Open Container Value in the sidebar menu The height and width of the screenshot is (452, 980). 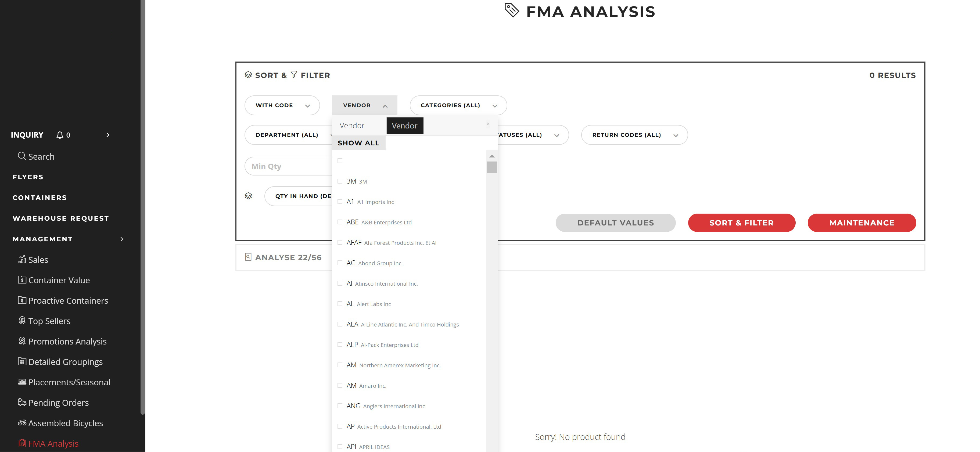point(59,280)
